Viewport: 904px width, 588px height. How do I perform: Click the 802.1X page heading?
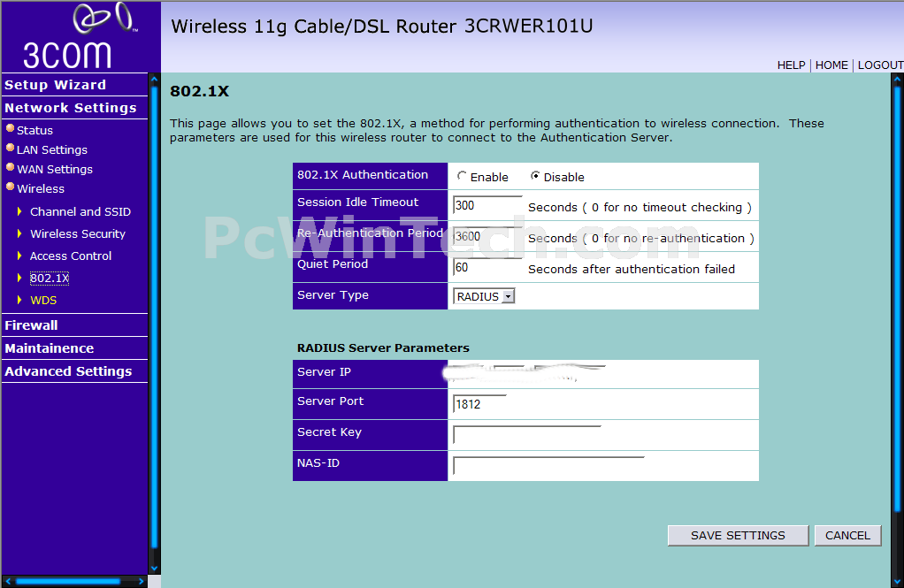[x=200, y=91]
